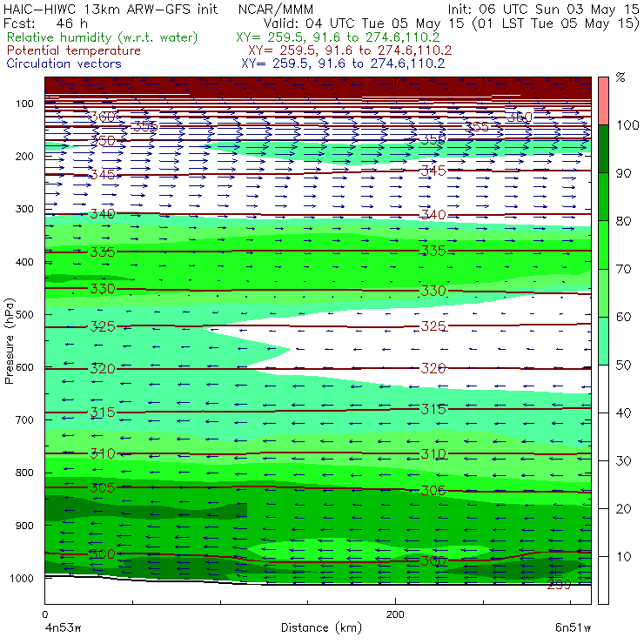
Task: Click the colorbar '10' label
Action: [x=623, y=556]
